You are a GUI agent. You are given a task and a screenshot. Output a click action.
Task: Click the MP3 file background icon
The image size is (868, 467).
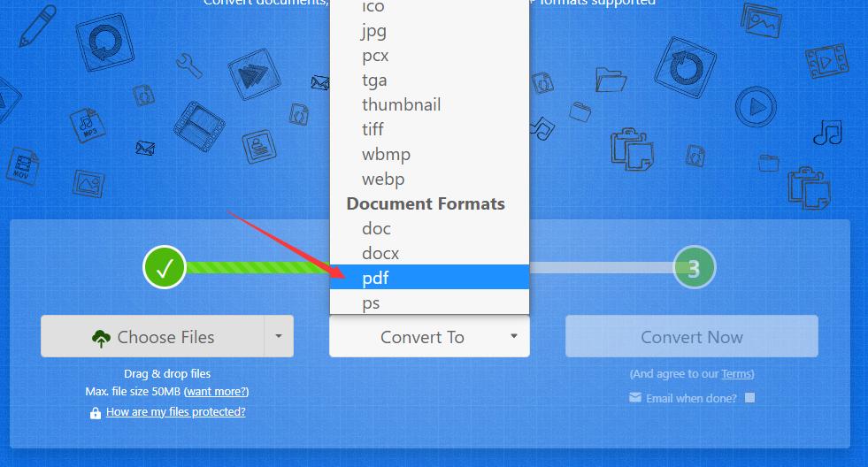point(88,125)
